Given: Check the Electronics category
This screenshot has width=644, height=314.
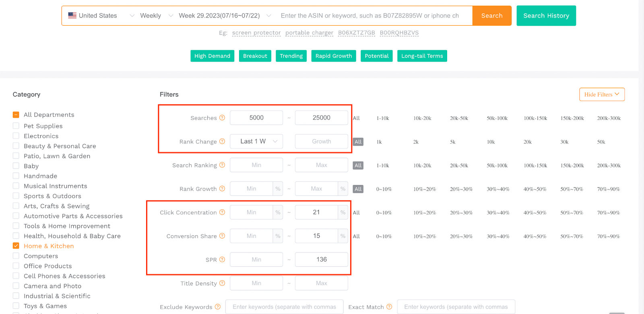Looking at the screenshot, I should (x=16, y=136).
